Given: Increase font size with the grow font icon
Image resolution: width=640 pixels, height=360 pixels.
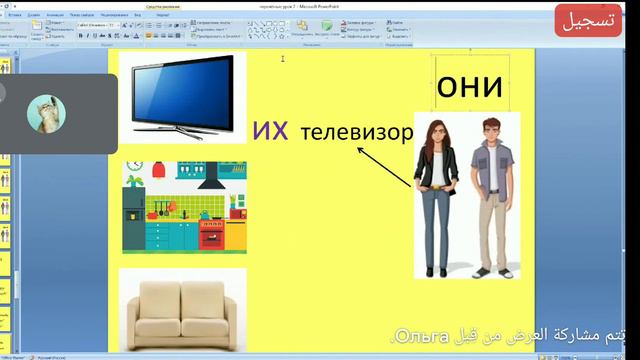Looking at the screenshot, I should pyautogui.click(x=124, y=25).
